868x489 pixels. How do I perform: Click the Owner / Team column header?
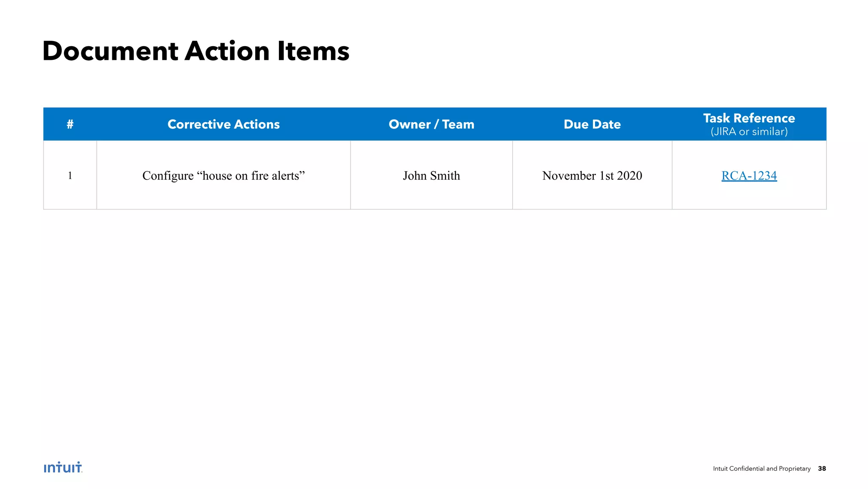[431, 124]
